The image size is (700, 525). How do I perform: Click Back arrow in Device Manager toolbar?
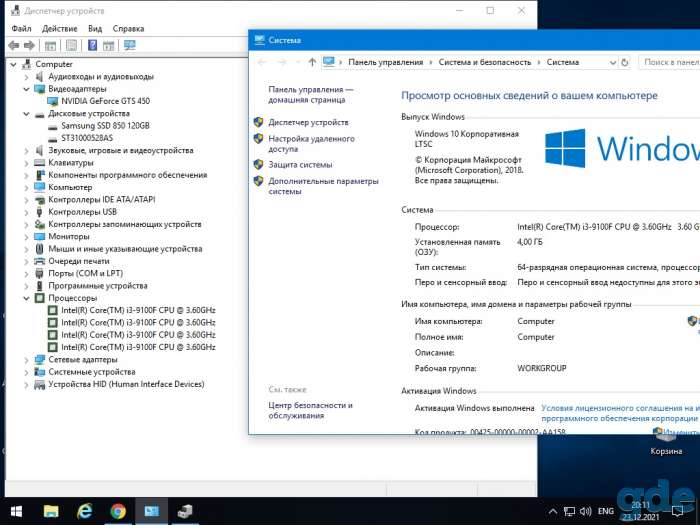[14, 45]
